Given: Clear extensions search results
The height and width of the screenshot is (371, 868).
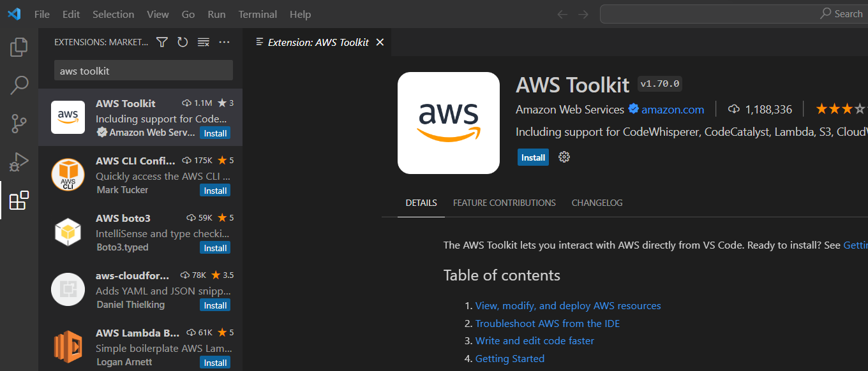Looking at the screenshot, I should click(x=204, y=42).
